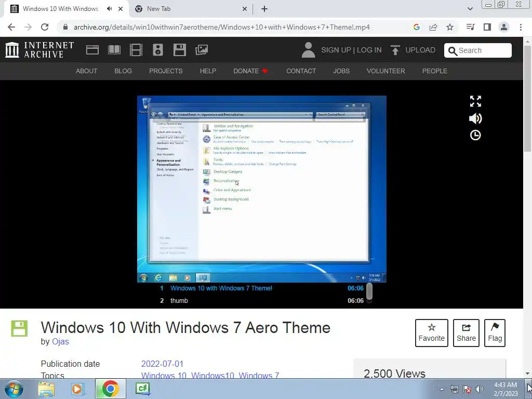Open the PROJECTS menu item
The height and width of the screenshot is (399, 532).
pos(166,71)
